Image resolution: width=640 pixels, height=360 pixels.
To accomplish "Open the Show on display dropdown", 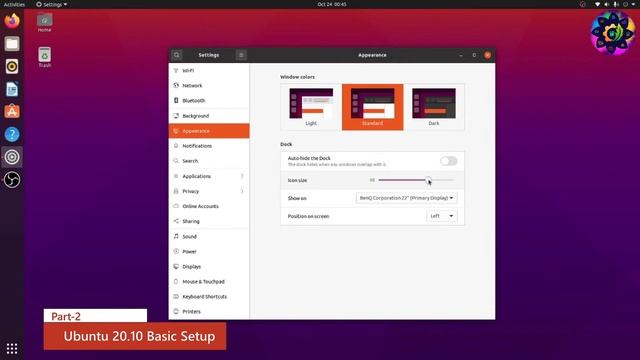I will click(x=406, y=198).
